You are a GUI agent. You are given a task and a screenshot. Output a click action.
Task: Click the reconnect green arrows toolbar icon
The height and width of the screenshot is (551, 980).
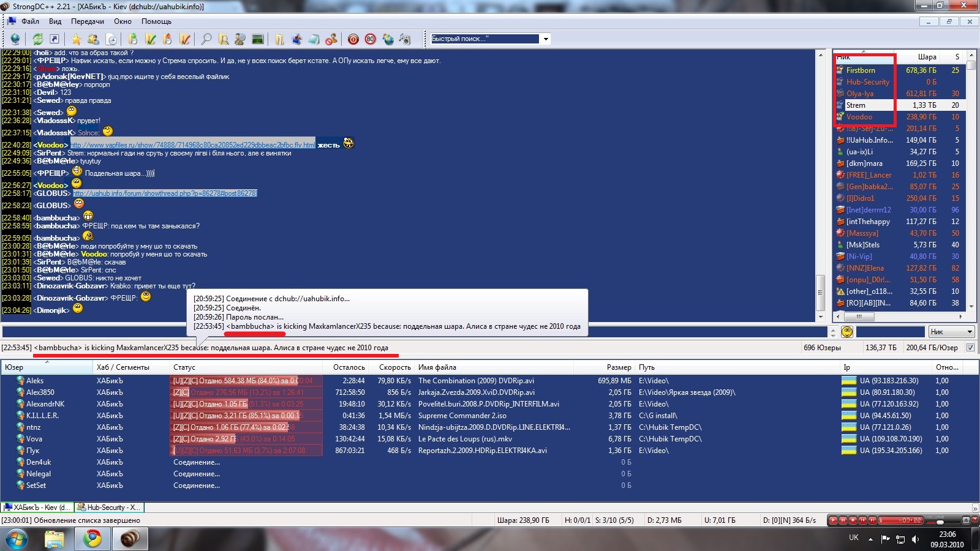(38, 39)
